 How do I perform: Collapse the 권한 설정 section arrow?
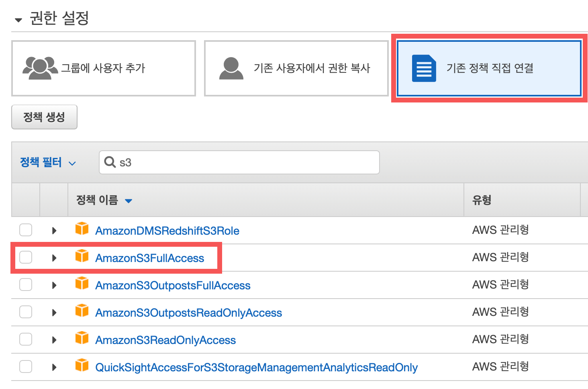pyautogui.click(x=18, y=20)
